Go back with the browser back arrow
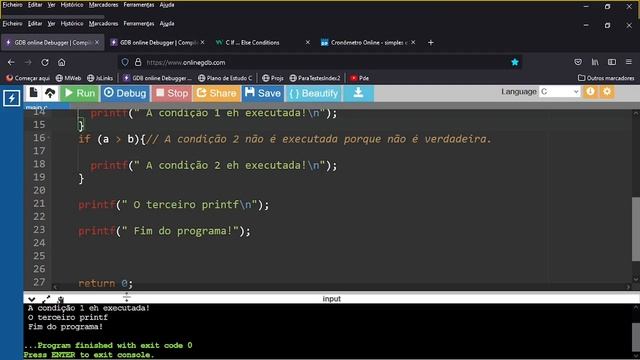This screenshot has height=360, width=640. 11,62
